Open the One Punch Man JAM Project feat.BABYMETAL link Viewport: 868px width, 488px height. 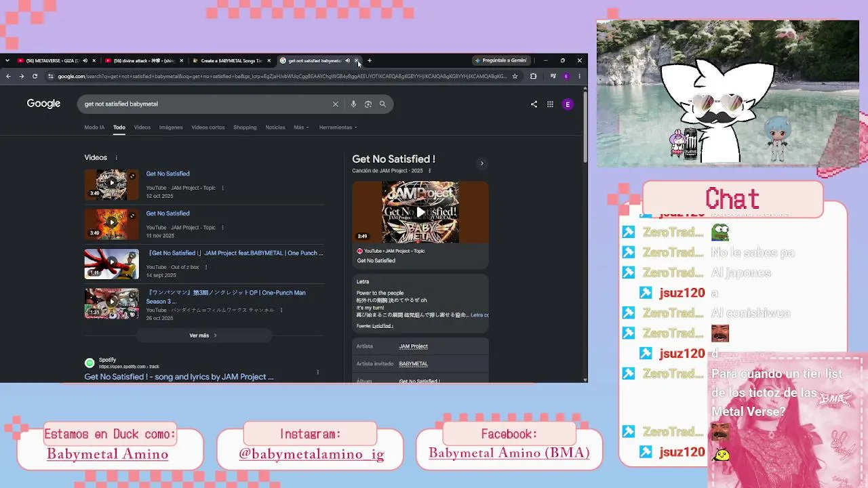tap(235, 253)
